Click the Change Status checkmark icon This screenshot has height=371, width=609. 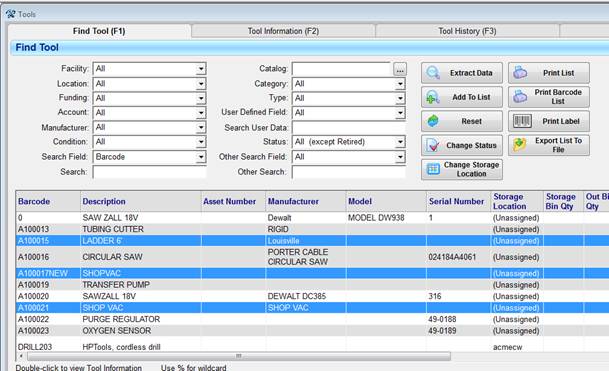tap(433, 145)
